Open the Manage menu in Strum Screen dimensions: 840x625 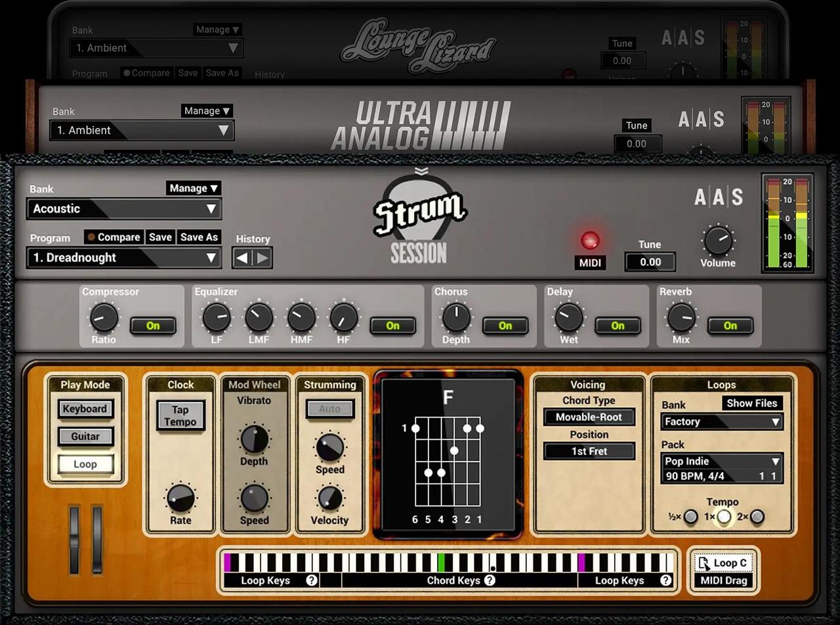pyautogui.click(x=193, y=188)
